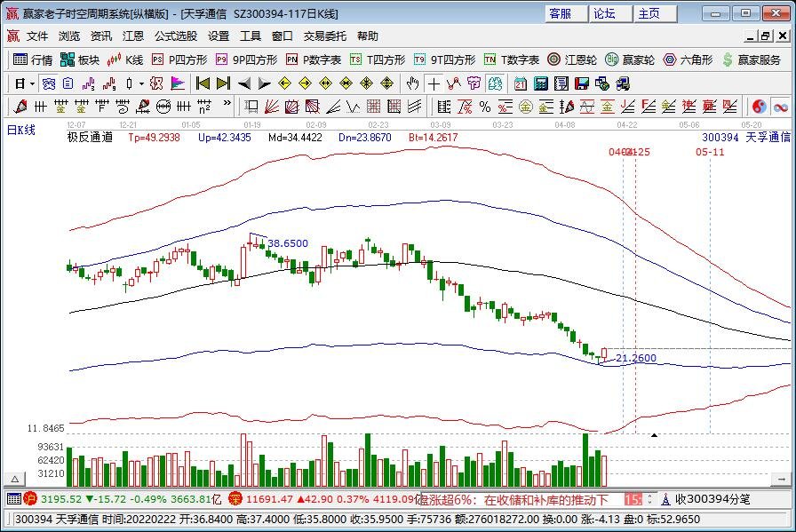The width and height of the screenshot is (796, 532).
Task: Click the yellow diamond left-arrow icon
Action: (x=285, y=83)
